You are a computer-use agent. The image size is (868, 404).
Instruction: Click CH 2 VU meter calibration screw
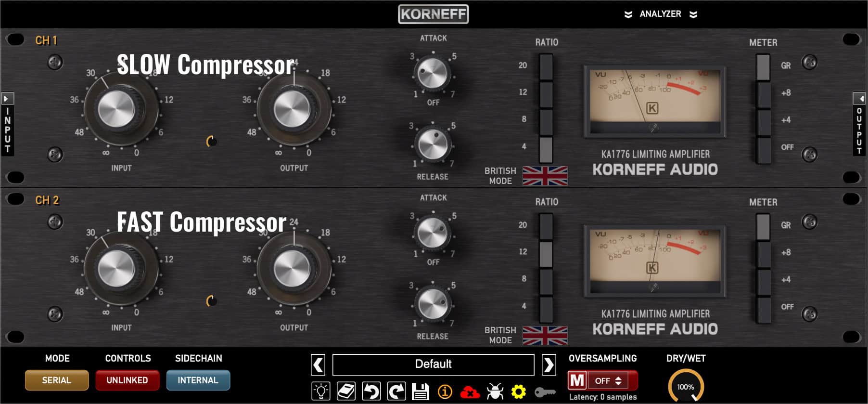pos(653,287)
